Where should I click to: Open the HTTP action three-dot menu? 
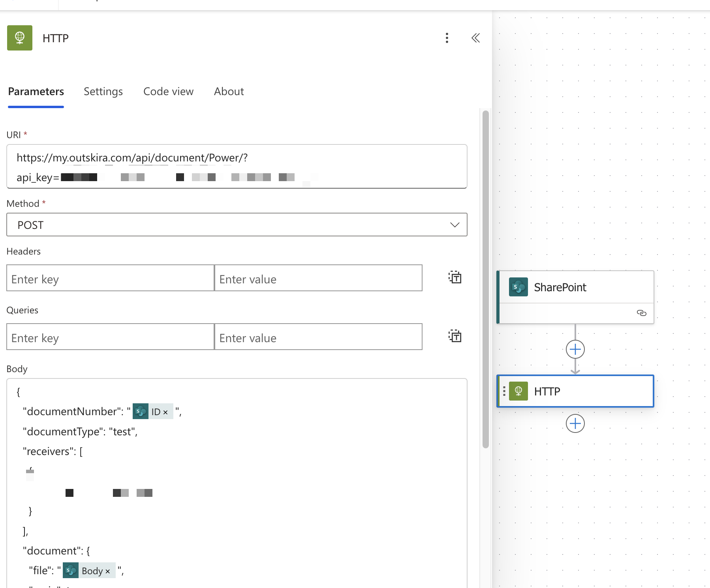(x=447, y=38)
